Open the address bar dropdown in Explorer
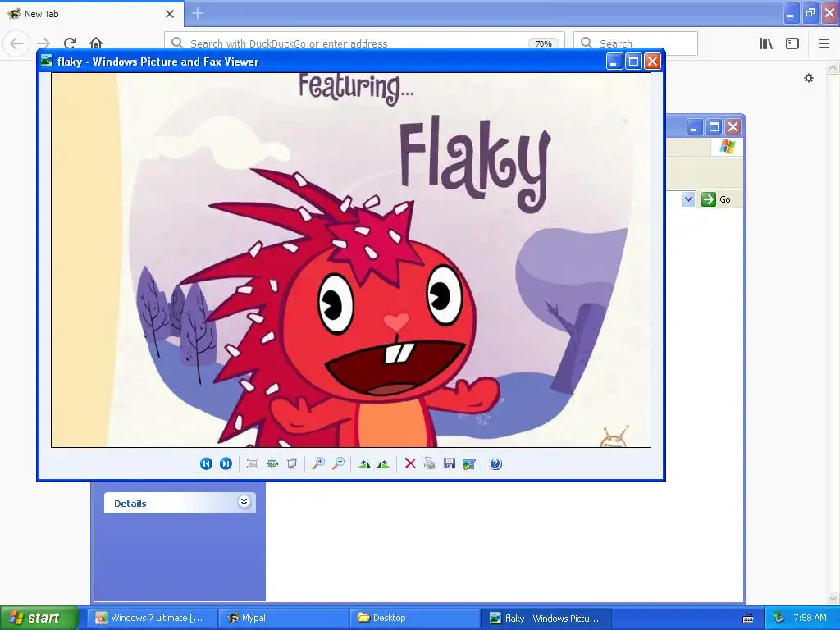This screenshot has width=840, height=630. coord(688,199)
